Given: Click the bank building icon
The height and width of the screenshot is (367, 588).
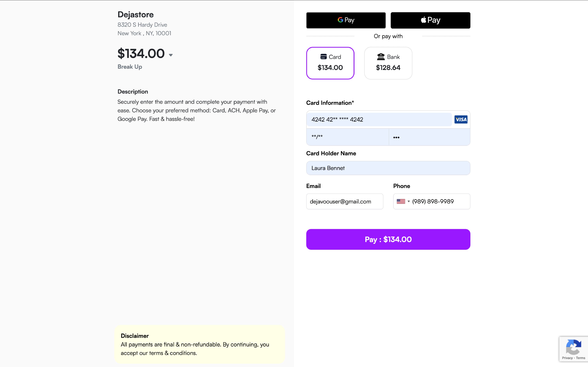Looking at the screenshot, I should (381, 57).
